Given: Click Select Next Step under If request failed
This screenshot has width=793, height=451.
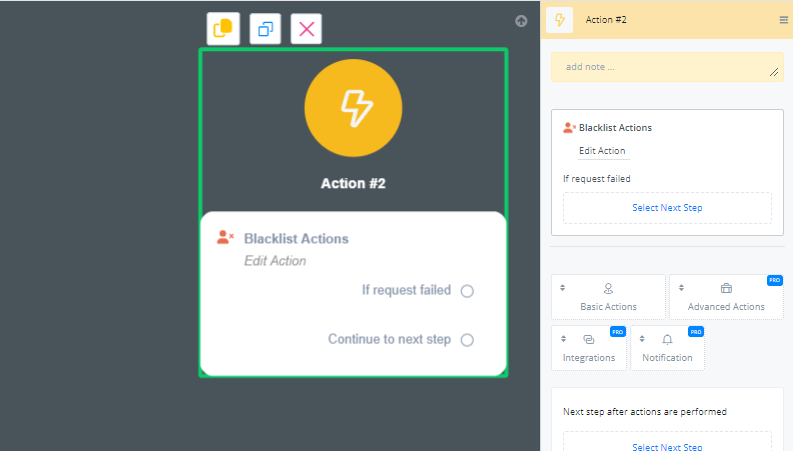Looking at the screenshot, I should [x=667, y=208].
